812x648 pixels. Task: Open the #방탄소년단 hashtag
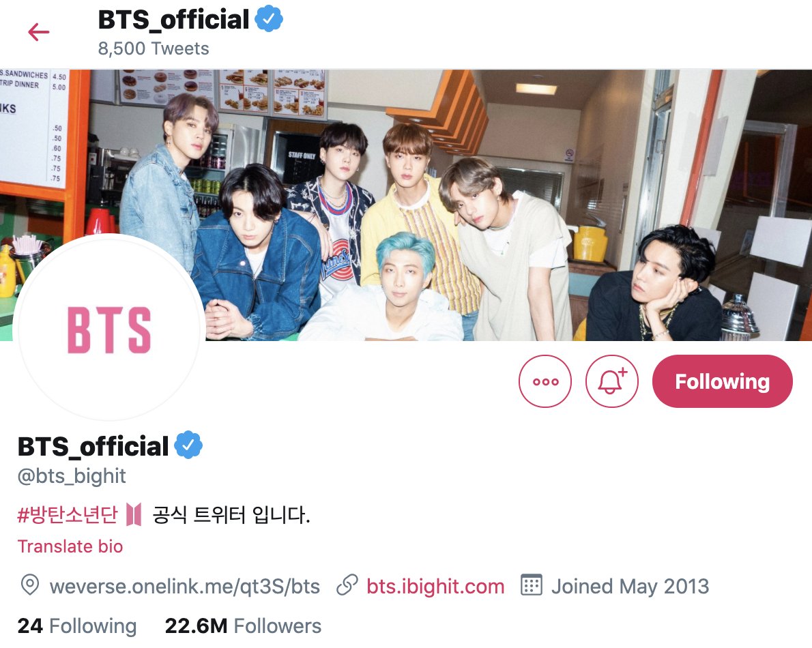[68, 515]
